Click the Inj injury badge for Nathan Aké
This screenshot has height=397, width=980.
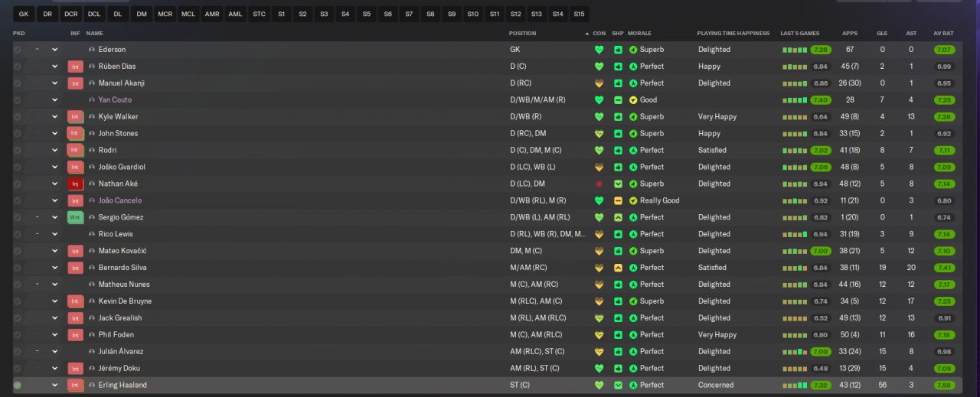click(x=75, y=184)
